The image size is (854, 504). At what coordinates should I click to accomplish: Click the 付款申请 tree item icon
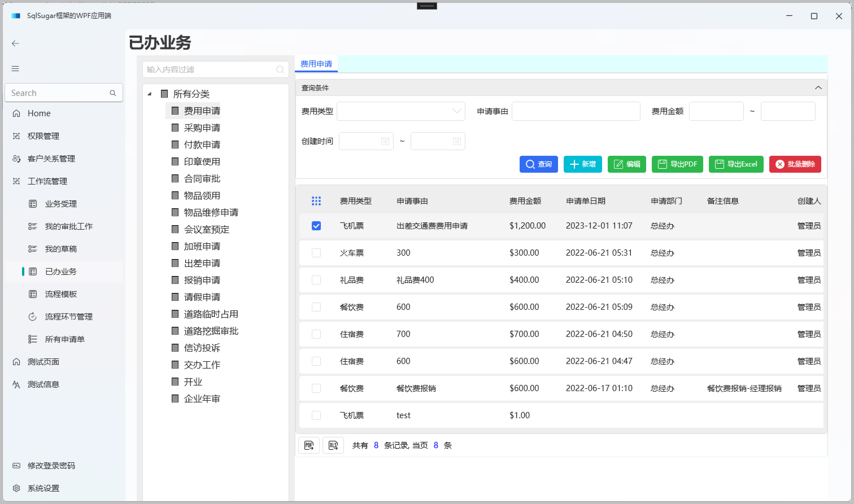(175, 145)
